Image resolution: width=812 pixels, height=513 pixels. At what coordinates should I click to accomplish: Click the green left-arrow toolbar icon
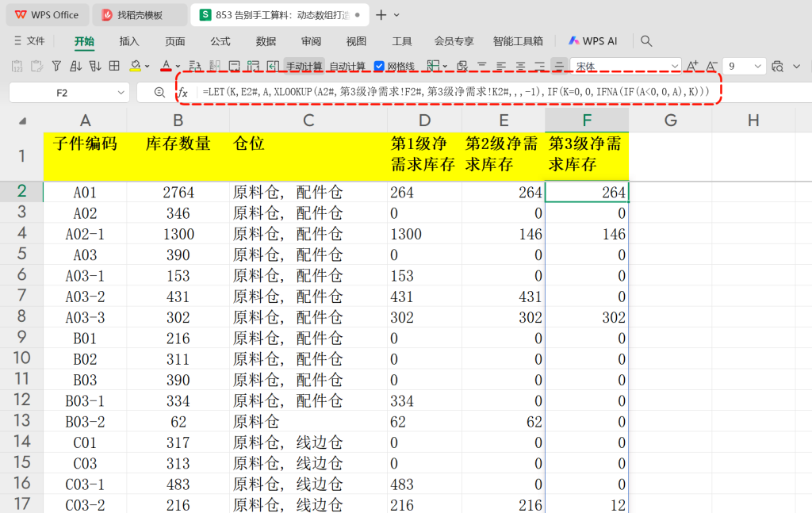pyautogui.click(x=273, y=66)
